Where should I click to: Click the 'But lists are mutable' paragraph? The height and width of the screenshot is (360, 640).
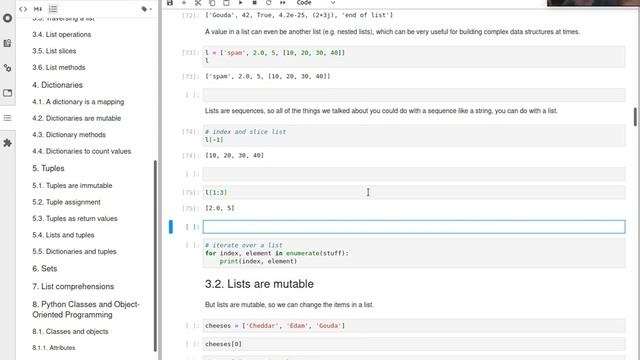pyautogui.click(x=289, y=305)
